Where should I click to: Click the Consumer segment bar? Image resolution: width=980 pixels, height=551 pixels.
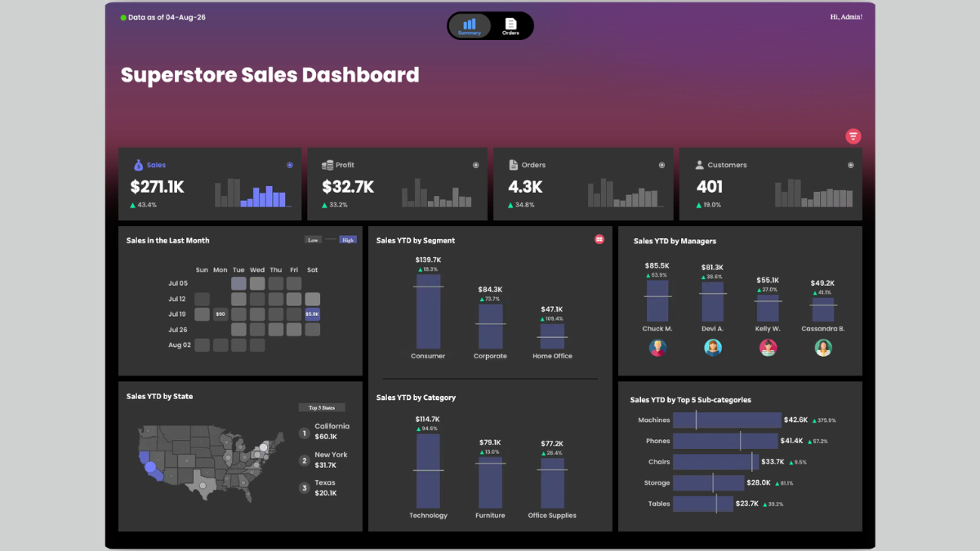pyautogui.click(x=428, y=312)
